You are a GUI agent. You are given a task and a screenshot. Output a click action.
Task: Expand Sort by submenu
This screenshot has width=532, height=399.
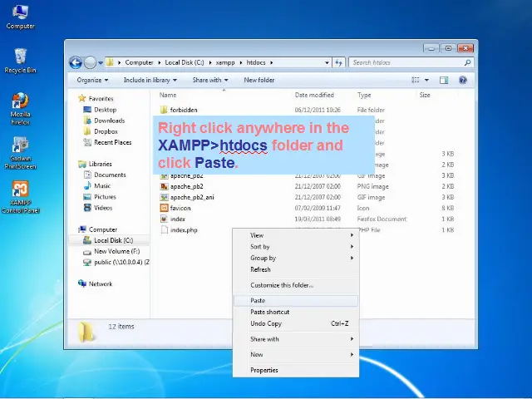pyautogui.click(x=296, y=247)
